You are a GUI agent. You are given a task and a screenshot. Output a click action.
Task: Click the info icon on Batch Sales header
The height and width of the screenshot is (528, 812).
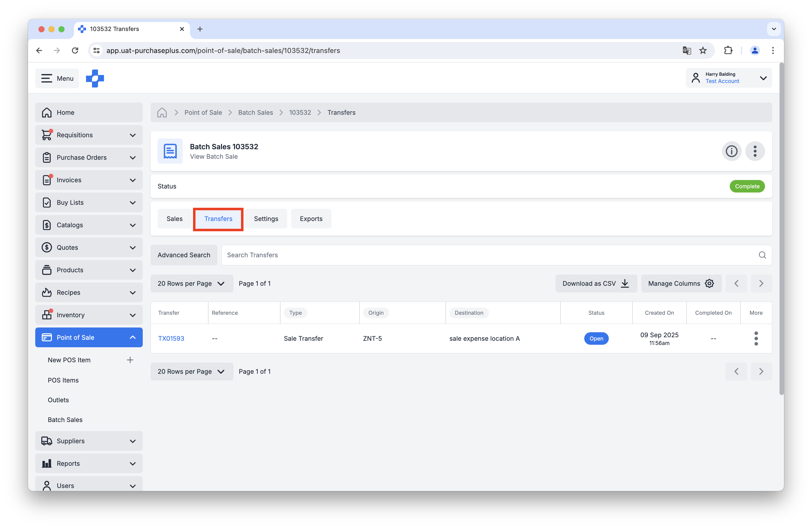point(731,151)
